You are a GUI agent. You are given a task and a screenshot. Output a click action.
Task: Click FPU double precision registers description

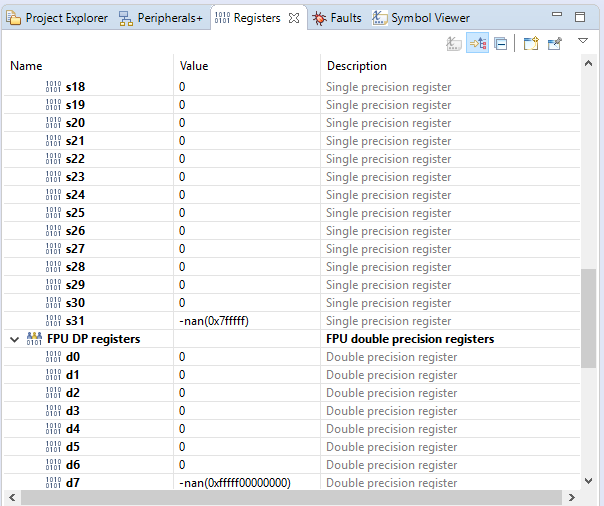coord(410,339)
